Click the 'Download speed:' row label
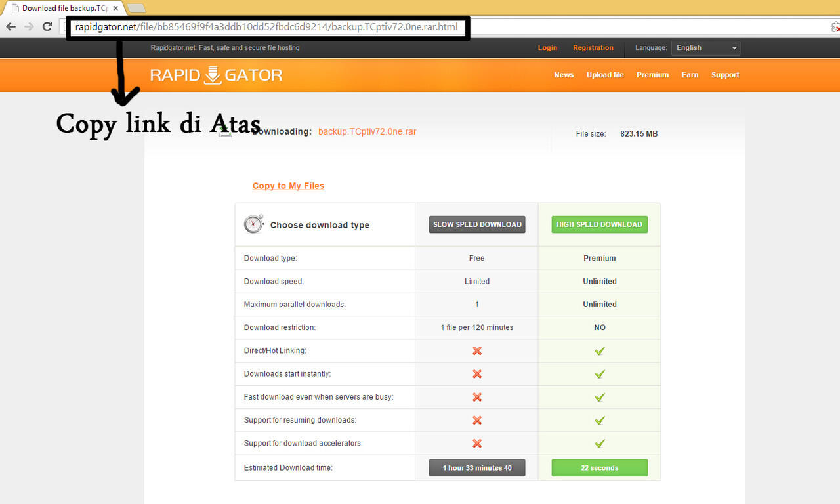Screen dimensions: 840x504 (x=274, y=281)
